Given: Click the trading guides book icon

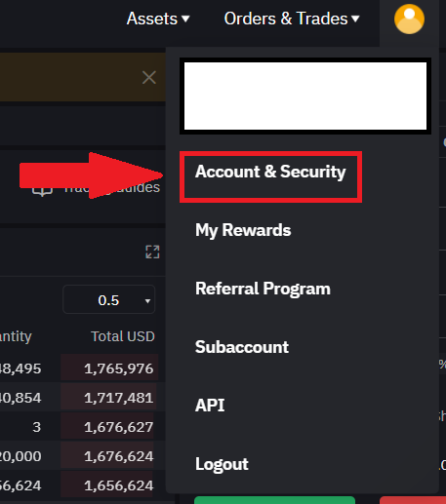Looking at the screenshot, I should click(42, 190).
